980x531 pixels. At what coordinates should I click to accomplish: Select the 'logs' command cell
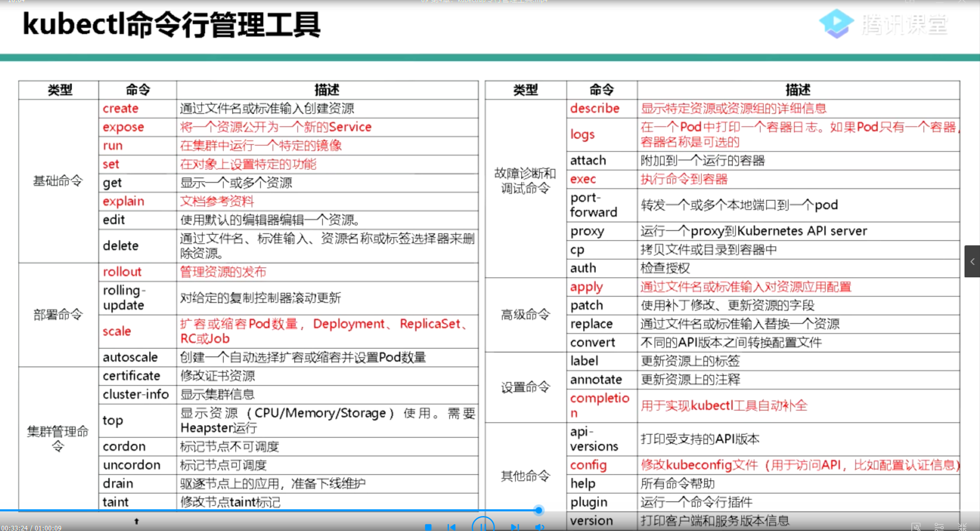602,135
